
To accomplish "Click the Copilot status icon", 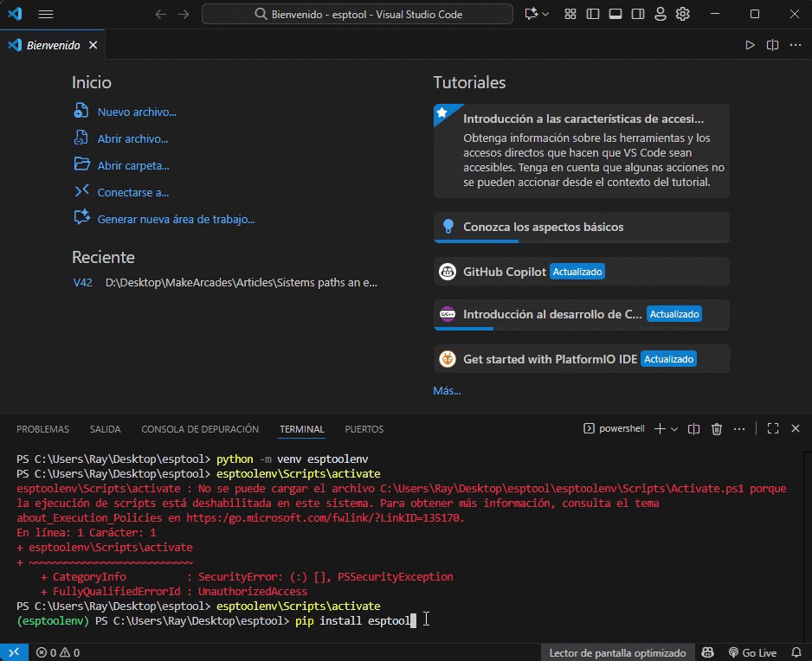I will (x=708, y=652).
